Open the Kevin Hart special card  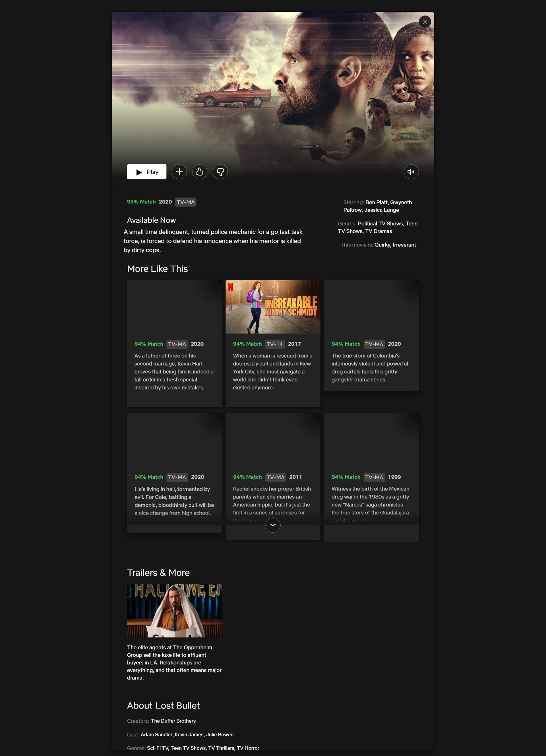174,343
